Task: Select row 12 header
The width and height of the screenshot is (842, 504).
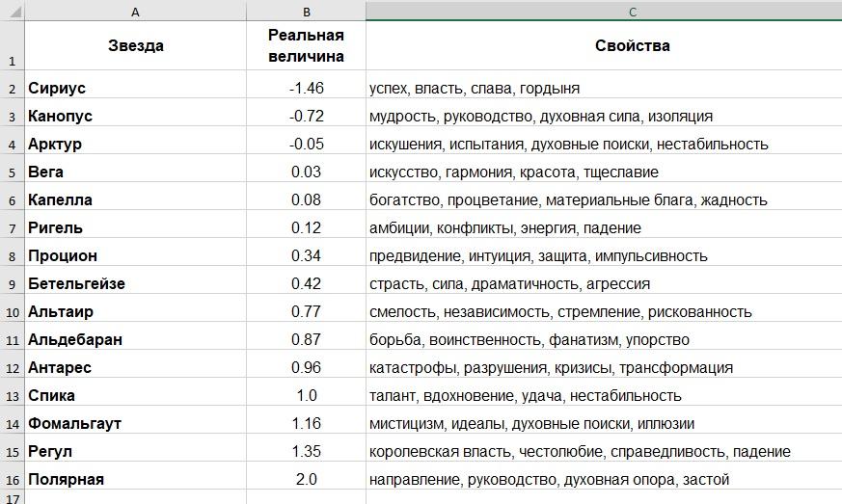Action: (12, 368)
